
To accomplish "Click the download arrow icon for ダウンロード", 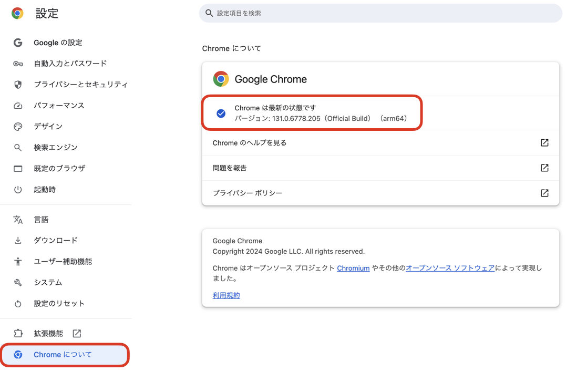I will click(17, 240).
